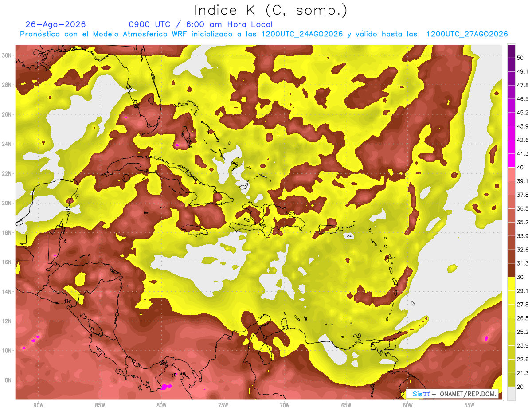The height and width of the screenshot is (411, 532).
Task: Click the '36.5' color scale label
Action: click(523, 209)
